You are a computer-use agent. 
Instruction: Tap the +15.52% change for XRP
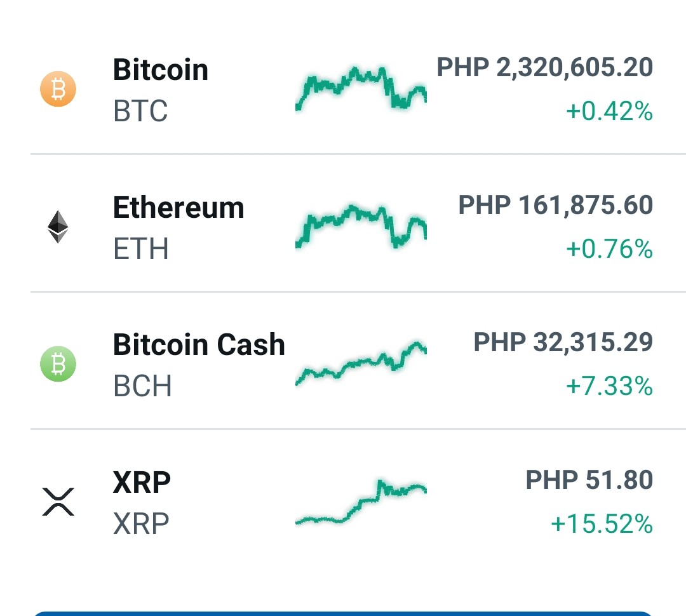[602, 524]
